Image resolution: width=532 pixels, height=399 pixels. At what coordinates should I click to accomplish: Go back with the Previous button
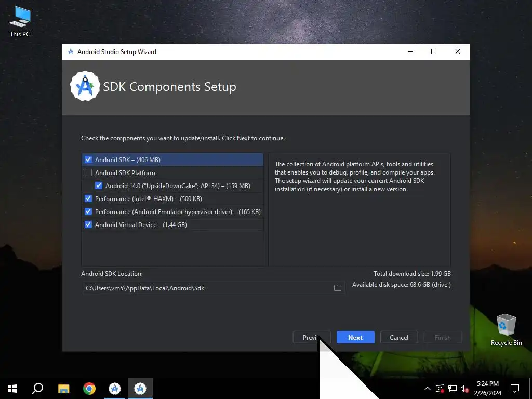pyautogui.click(x=312, y=337)
